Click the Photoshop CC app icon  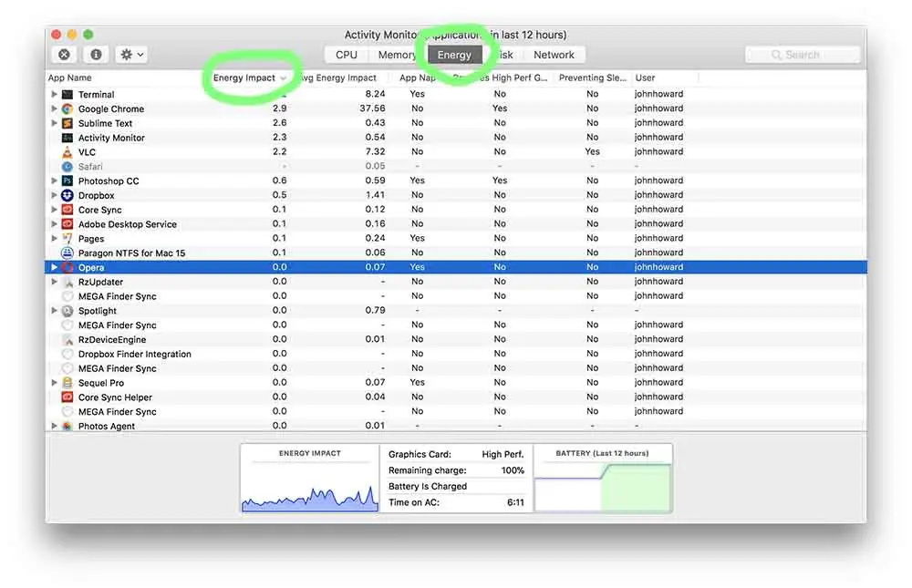(x=67, y=181)
